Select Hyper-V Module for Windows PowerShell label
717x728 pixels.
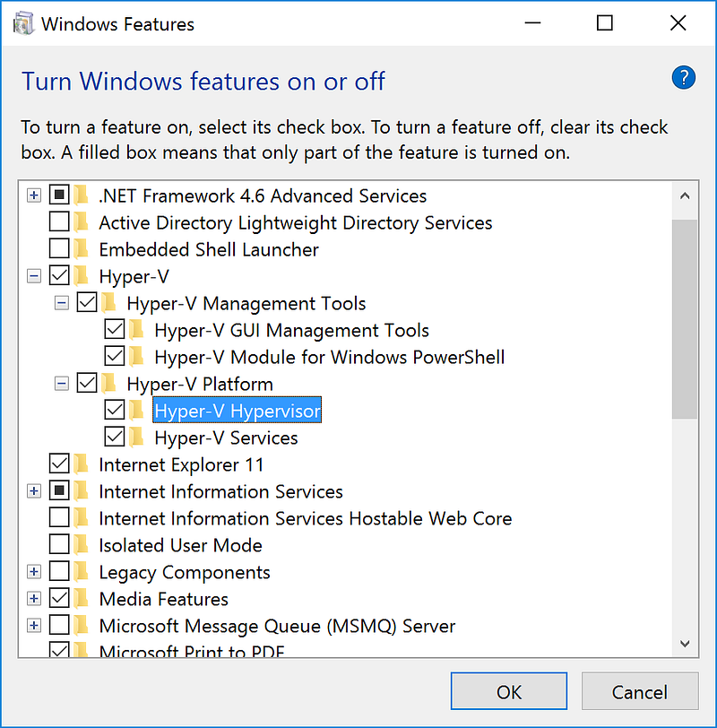coord(330,357)
